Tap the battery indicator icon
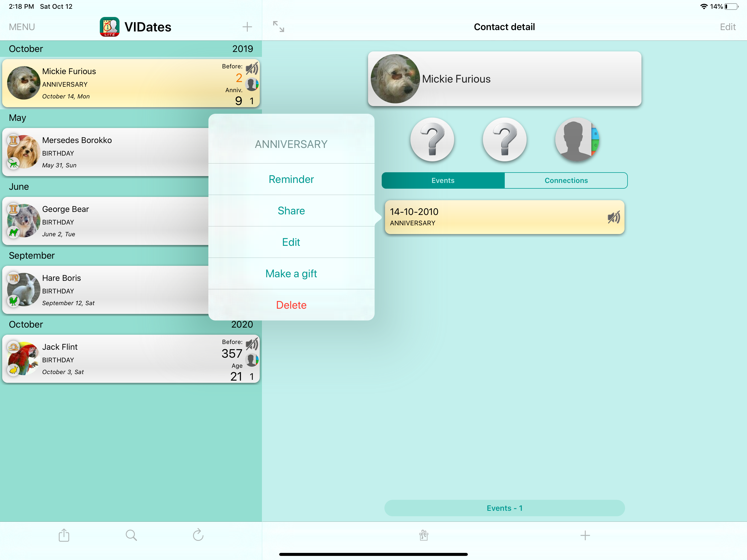 [731, 6]
